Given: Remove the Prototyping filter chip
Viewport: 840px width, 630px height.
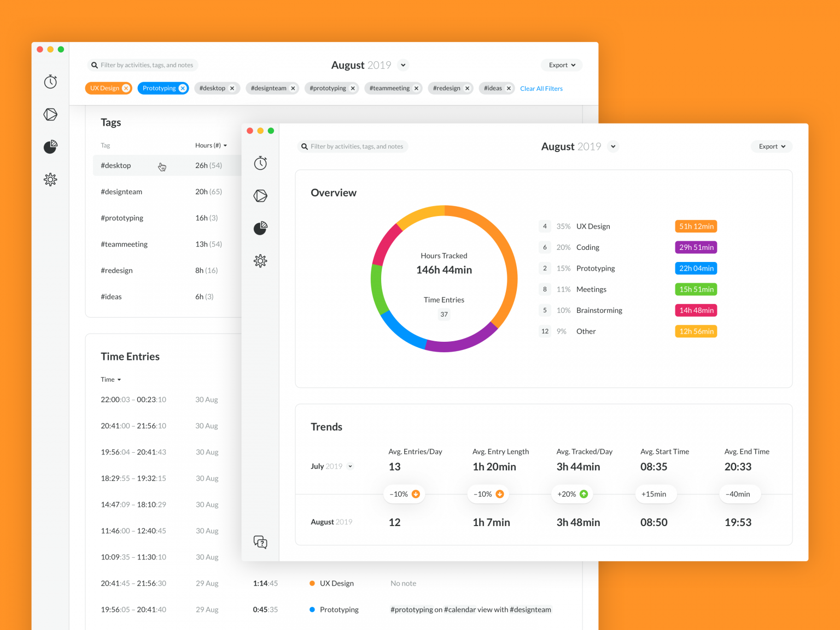Looking at the screenshot, I should coord(183,88).
